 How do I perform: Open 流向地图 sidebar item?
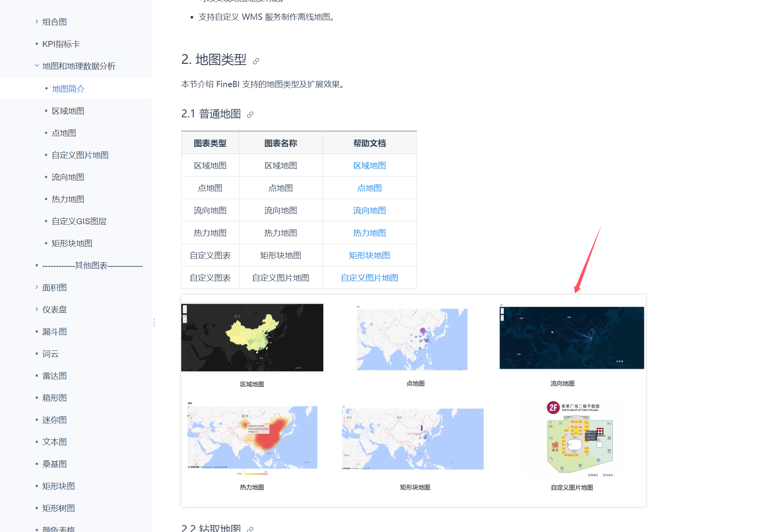point(68,177)
